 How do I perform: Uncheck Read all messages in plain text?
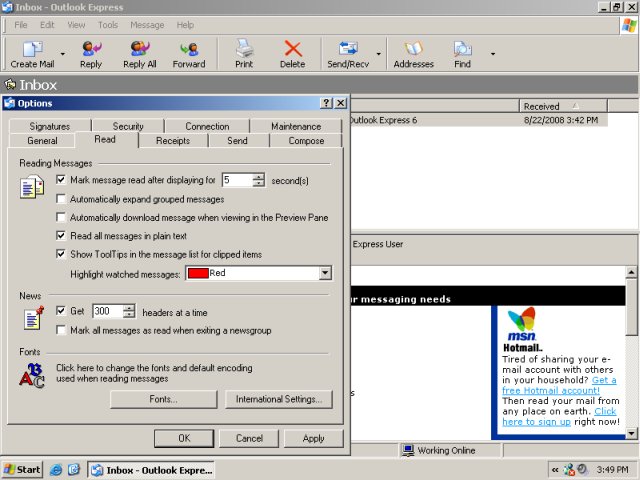61,236
